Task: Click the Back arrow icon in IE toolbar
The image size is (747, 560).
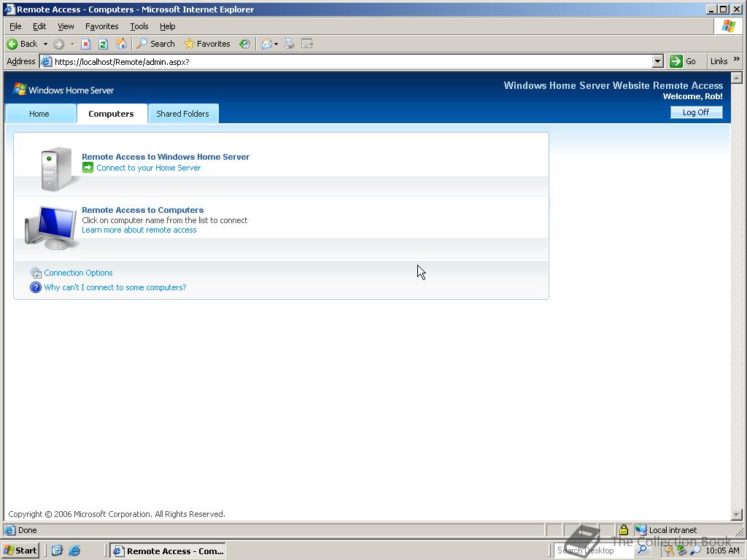Action: [x=12, y=44]
